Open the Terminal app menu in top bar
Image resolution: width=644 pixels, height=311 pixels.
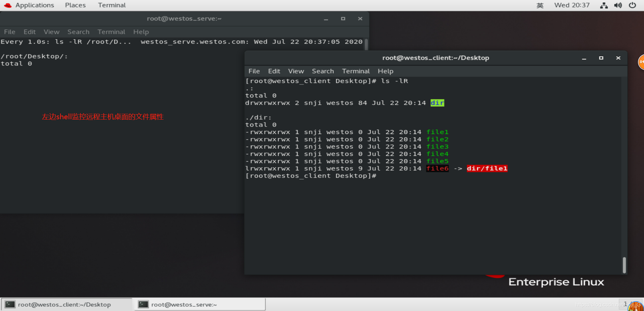click(112, 5)
